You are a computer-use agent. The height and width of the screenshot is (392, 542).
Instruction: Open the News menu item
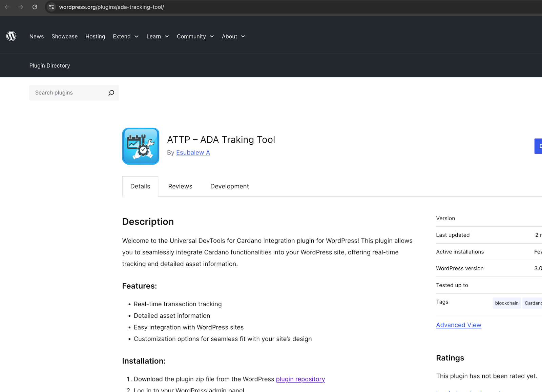pyautogui.click(x=37, y=36)
